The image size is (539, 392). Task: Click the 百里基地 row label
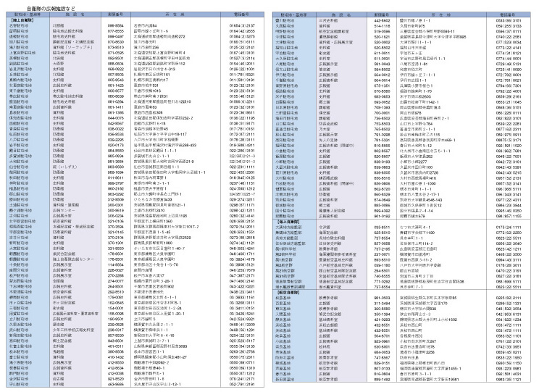[283, 304]
